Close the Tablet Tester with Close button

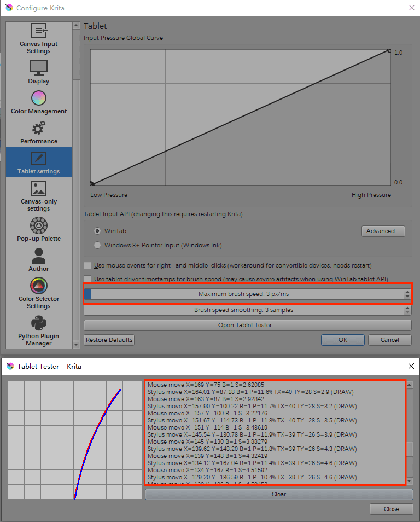392,509
